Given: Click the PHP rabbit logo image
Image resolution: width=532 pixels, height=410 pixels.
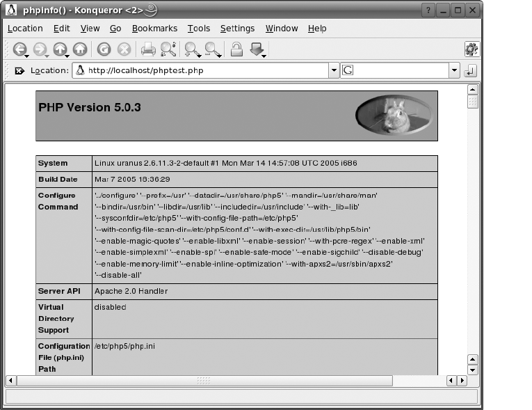Looking at the screenshot, I should pos(394,115).
